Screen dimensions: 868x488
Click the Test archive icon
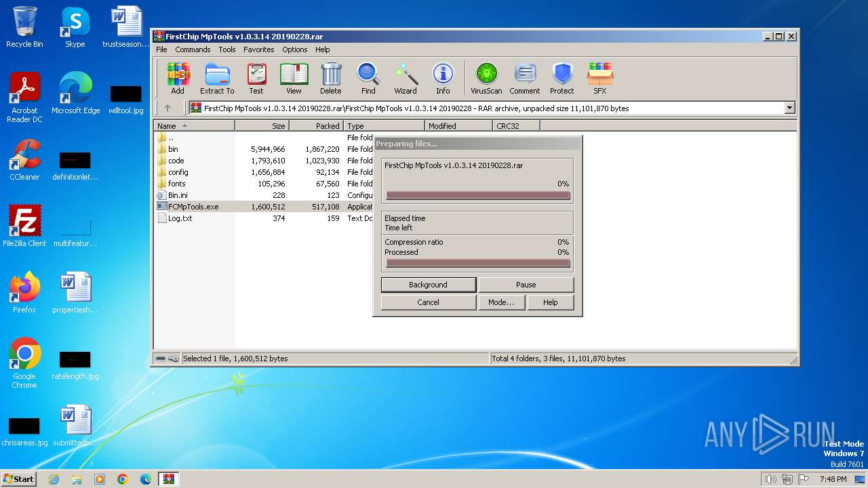[x=256, y=79]
